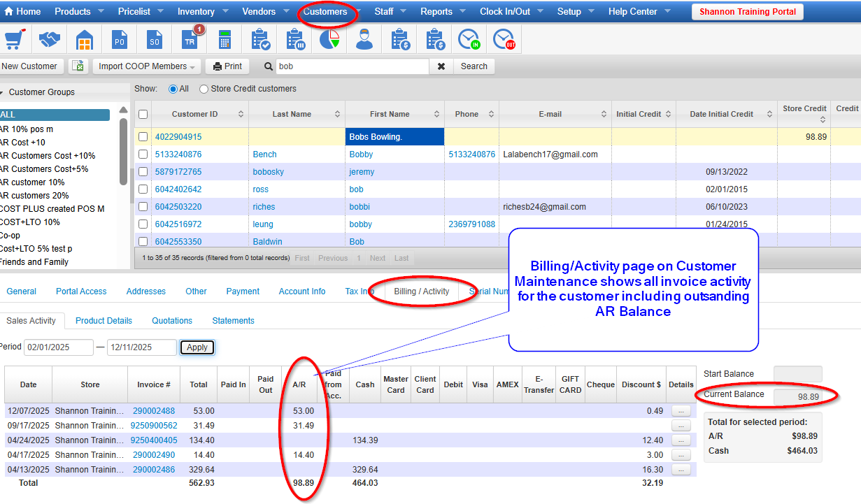This screenshot has height=504, width=861.
Task: Expand the Vendors menu arrow
Action: [x=287, y=12]
